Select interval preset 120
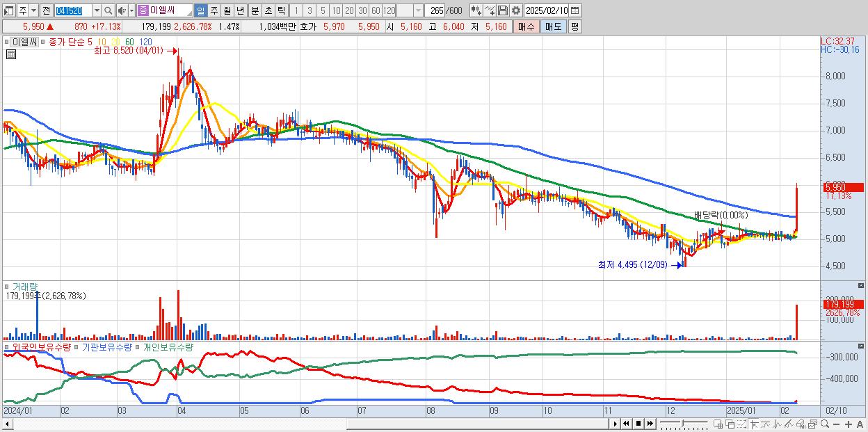868x432 pixels. pos(389,10)
